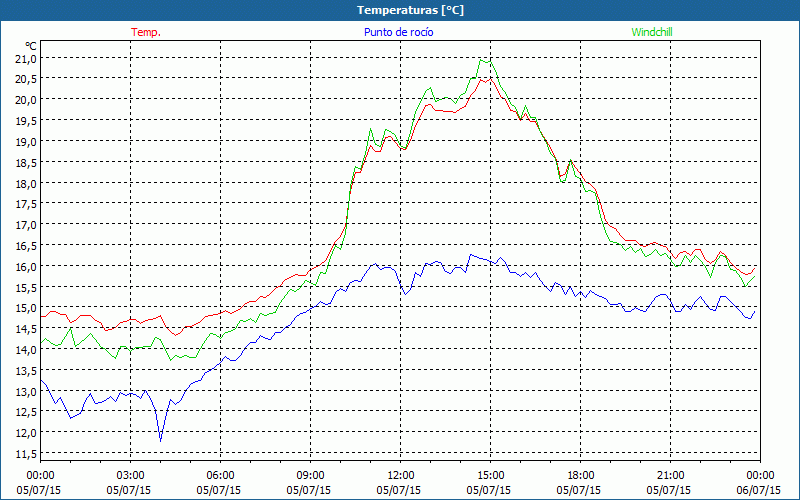Click the 16,5 y-axis value

27,246
